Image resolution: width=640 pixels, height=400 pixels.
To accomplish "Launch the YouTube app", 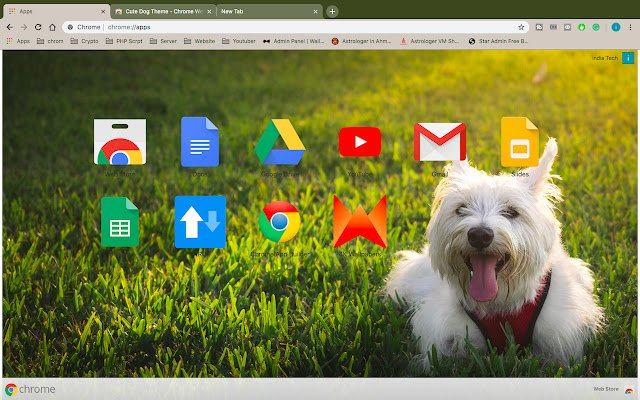I will point(359,142).
